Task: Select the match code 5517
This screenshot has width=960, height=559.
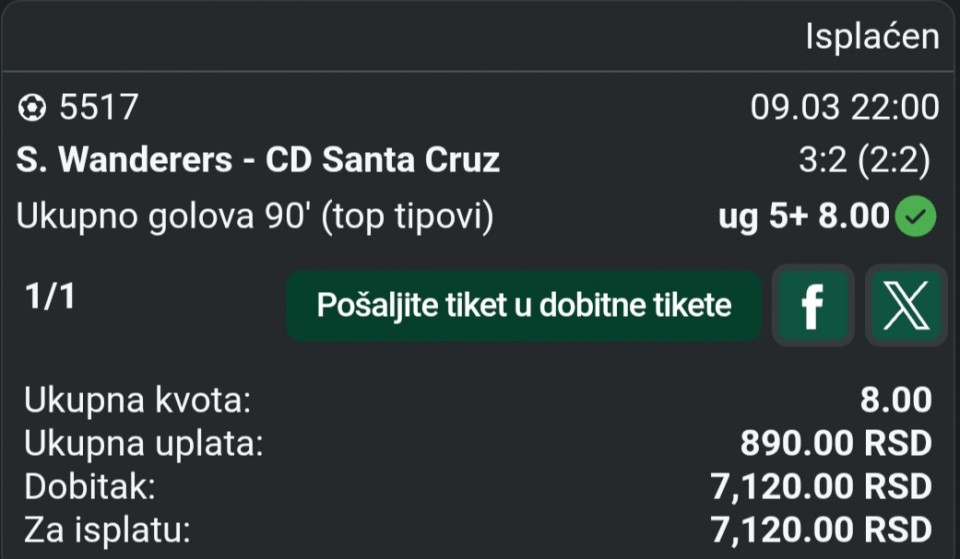Action: click(x=98, y=107)
